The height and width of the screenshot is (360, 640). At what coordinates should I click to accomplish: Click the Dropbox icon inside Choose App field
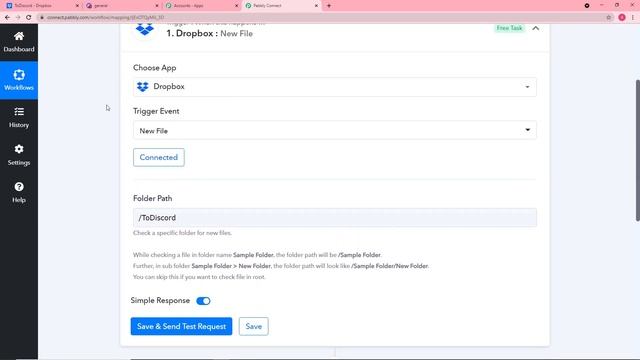pos(142,87)
